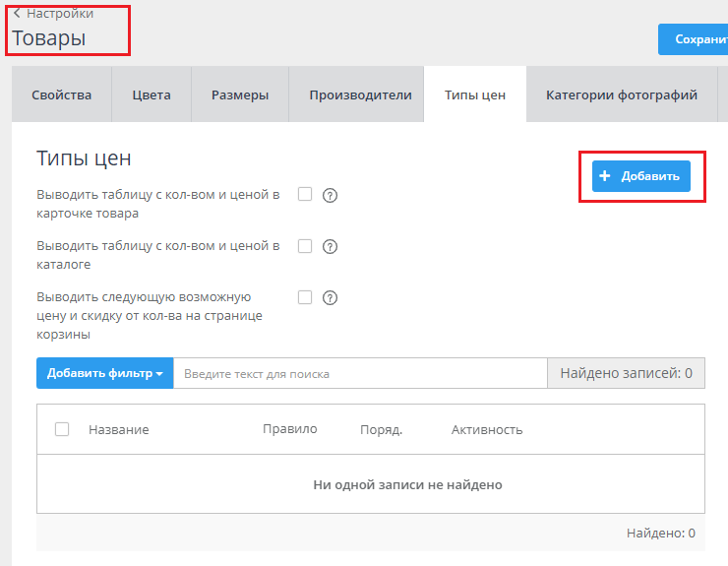
Task: Open help for cart page discount option
Action: [x=331, y=297]
